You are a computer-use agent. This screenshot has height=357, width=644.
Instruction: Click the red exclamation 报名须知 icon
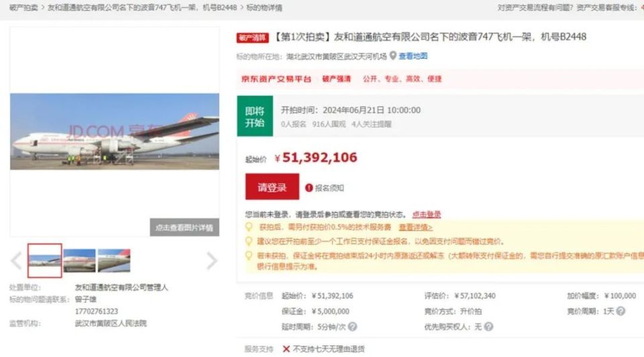(x=309, y=188)
